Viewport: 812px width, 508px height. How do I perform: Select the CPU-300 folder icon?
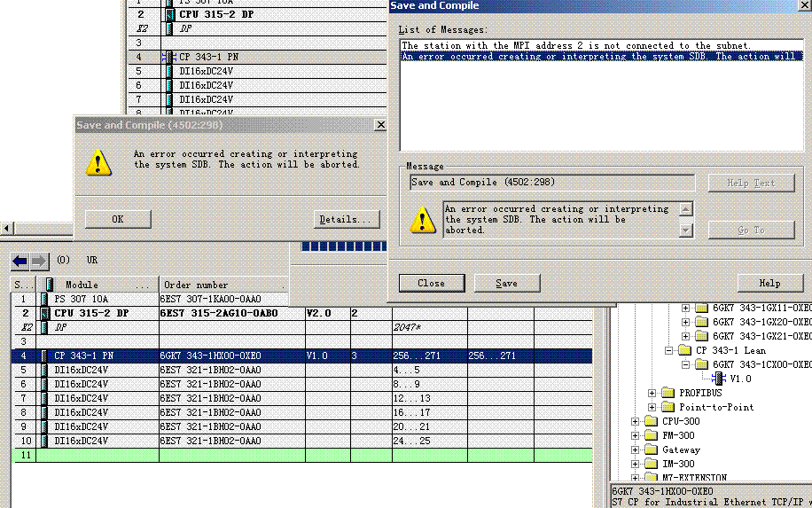[651, 421]
